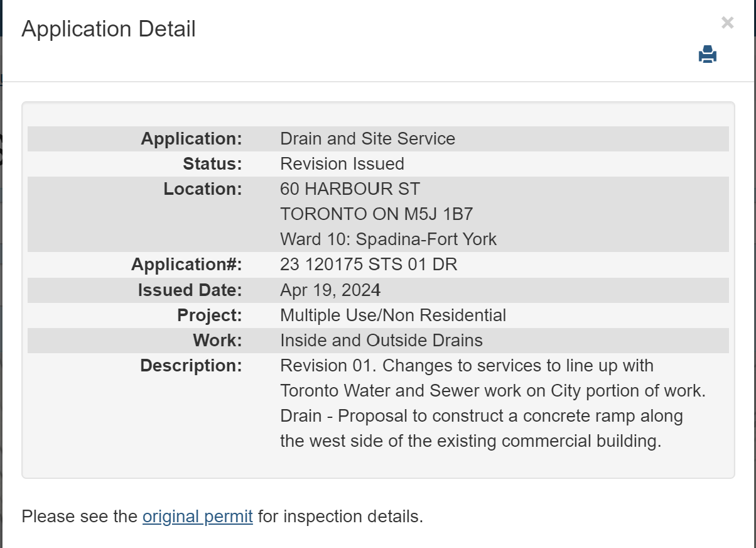756x548 pixels.
Task: Click Ward 10: Spadina-Fort York text
Action: coord(388,239)
